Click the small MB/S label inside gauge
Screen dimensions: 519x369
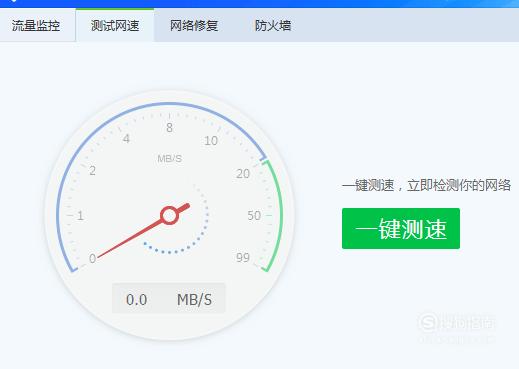pos(170,159)
